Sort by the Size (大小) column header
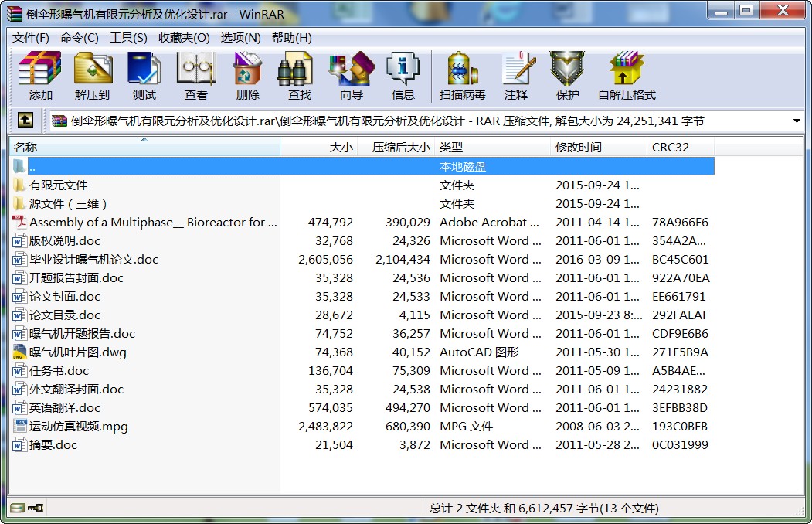 (341, 148)
